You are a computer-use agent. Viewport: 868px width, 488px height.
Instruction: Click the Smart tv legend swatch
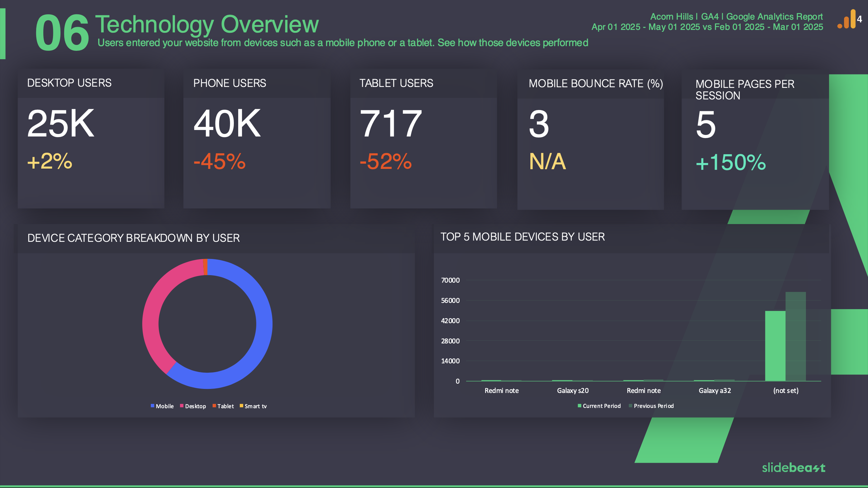pos(241,405)
